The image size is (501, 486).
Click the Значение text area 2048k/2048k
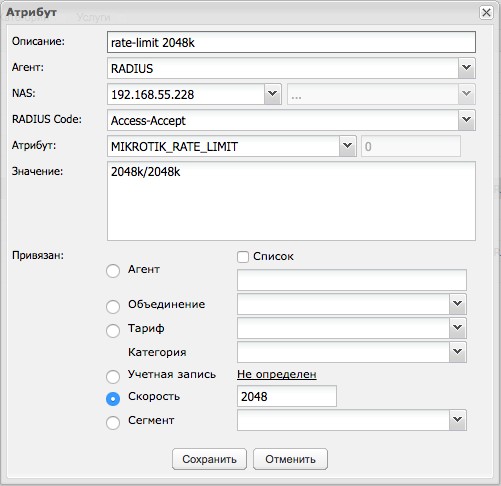[x=291, y=201]
